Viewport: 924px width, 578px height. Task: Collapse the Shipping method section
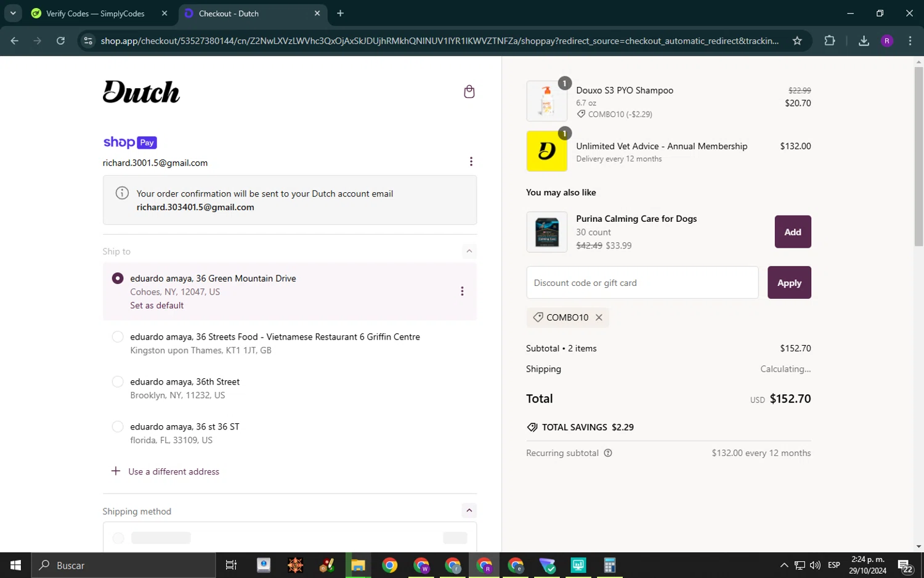469,510
